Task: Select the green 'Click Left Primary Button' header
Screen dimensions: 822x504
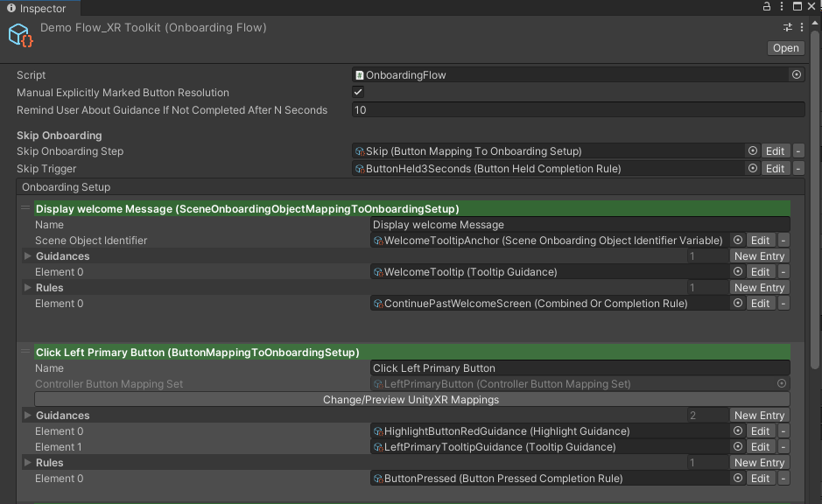Action: point(412,352)
